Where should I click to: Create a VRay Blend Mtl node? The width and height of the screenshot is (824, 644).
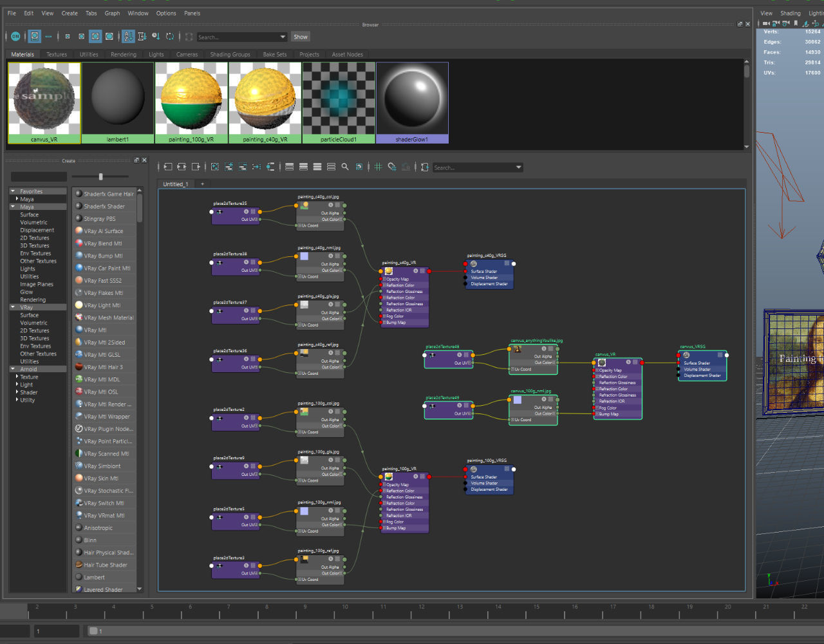[104, 243]
